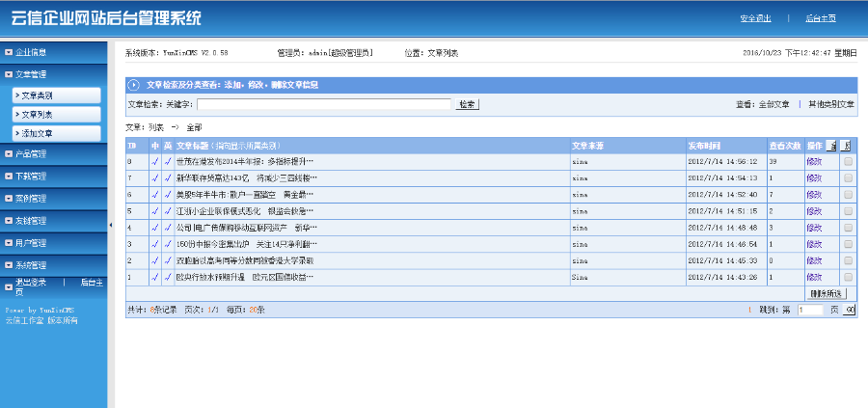The image size is (868, 408).
Task: Click the sidebar collapse arrow handle
Action: (111, 225)
